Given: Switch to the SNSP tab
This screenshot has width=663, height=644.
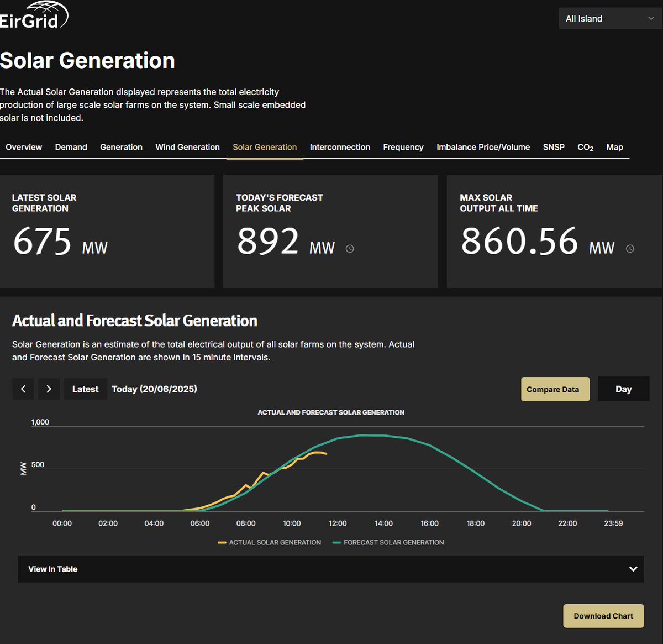Looking at the screenshot, I should (x=554, y=147).
